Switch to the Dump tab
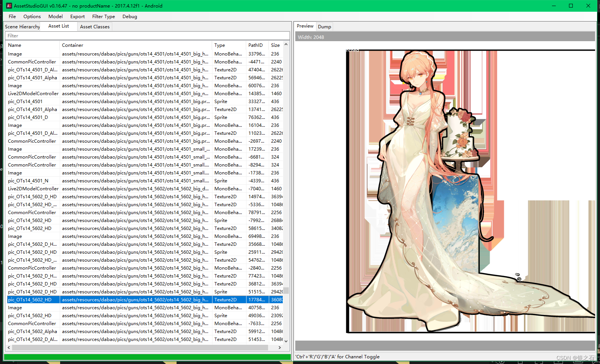This screenshot has width=600, height=364. pos(324,27)
